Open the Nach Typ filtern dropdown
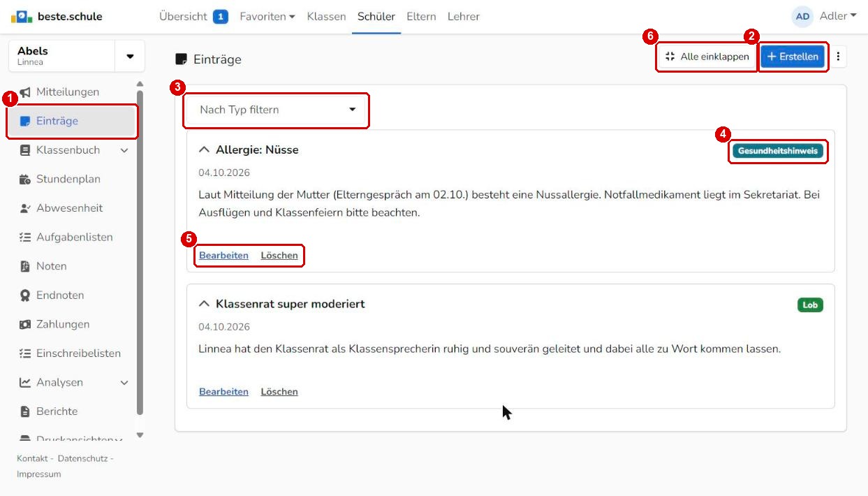 coord(277,110)
